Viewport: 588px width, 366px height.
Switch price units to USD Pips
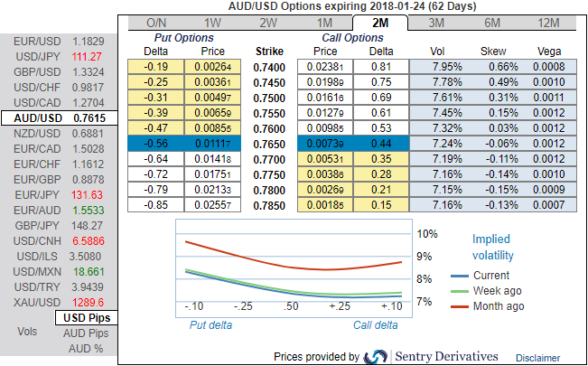click(x=86, y=318)
